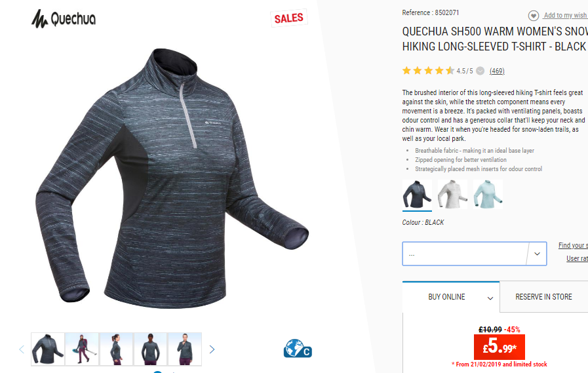Click the red SALES badge
The height and width of the screenshot is (373, 588).
click(288, 18)
